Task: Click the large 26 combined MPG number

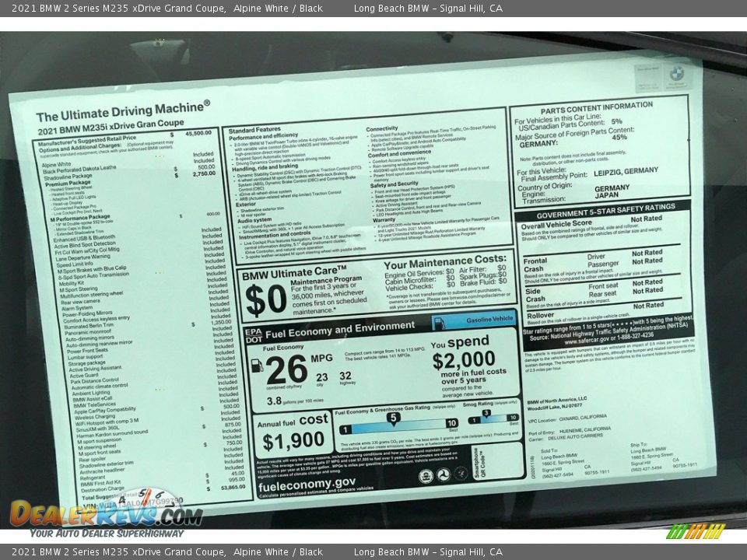Action: point(286,369)
